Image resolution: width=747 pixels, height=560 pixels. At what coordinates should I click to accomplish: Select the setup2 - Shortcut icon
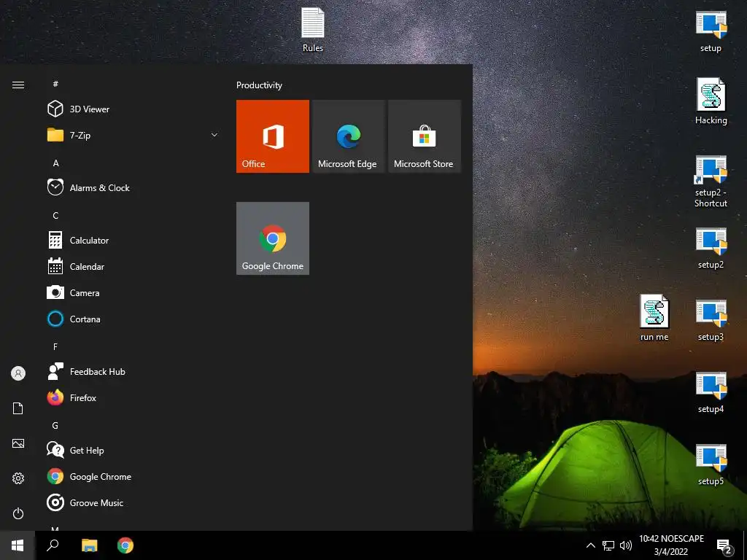pyautogui.click(x=711, y=182)
